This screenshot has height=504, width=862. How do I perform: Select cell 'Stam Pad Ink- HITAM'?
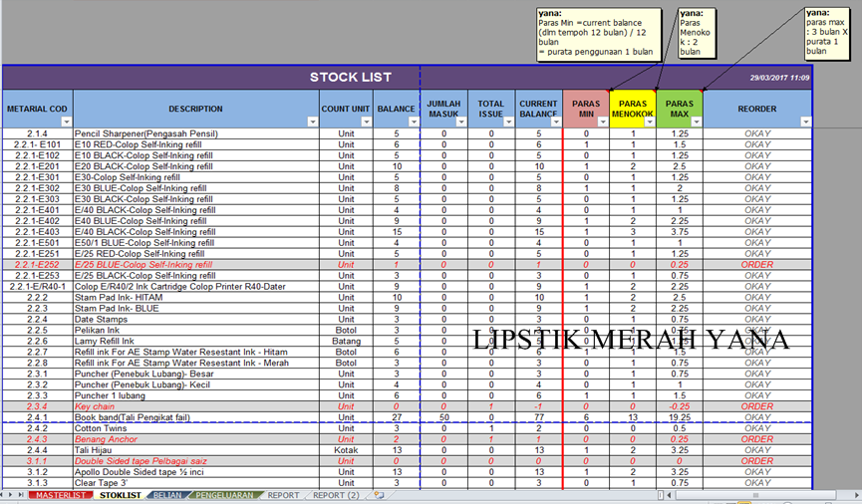[195, 298]
